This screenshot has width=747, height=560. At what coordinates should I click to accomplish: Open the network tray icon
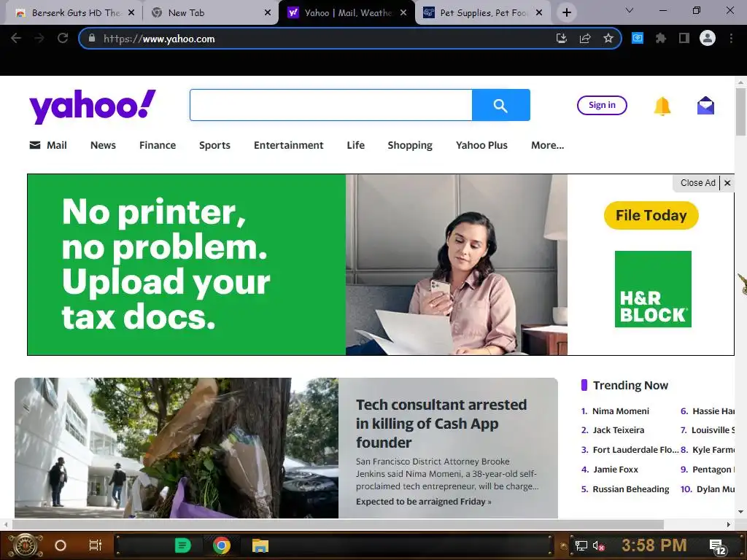pos(581,546)
